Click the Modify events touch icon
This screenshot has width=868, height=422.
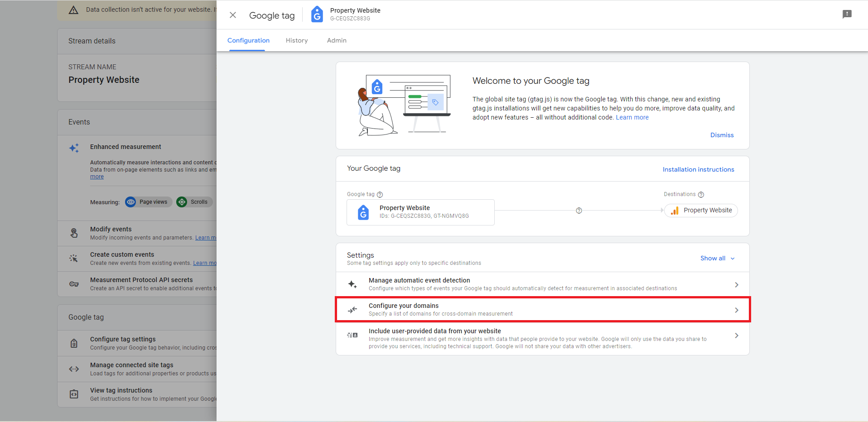coord(74,233)
